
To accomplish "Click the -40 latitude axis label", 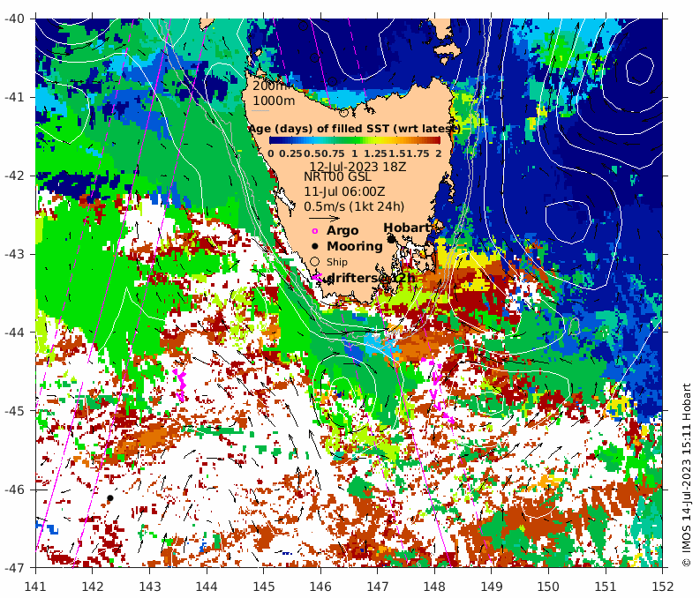I will [14, 19].
